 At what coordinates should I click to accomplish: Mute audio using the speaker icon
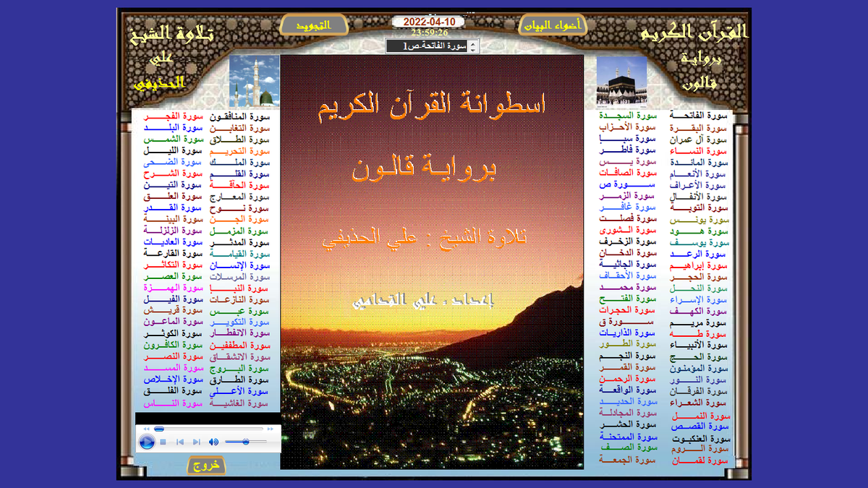(213, 441)
